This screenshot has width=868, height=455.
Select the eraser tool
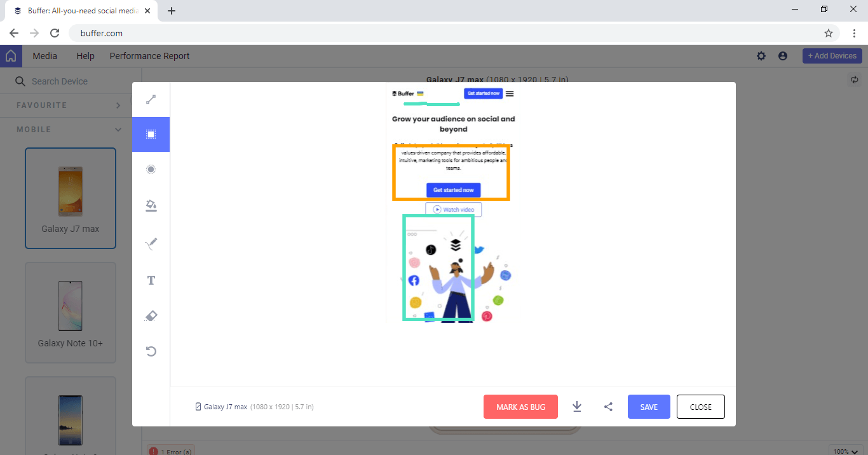pyautogui.click(x=151, y=315)
